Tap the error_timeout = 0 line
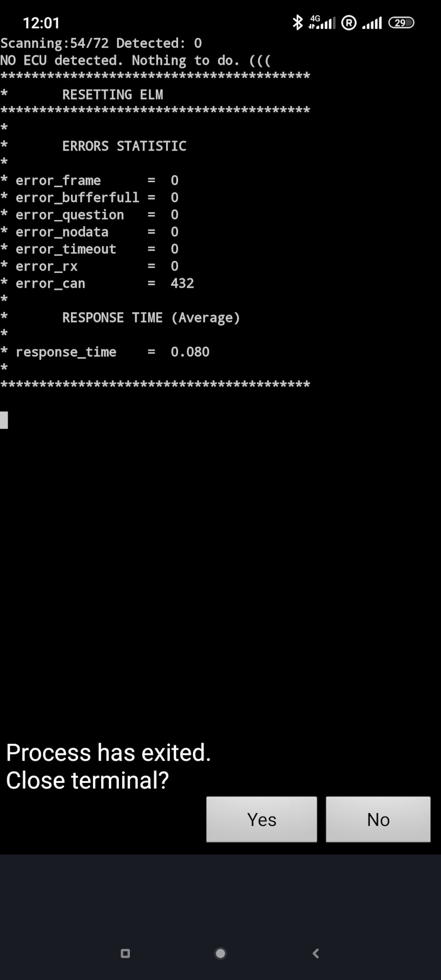Viewport: 441px width, 980px height. click(x=89, y=249)
